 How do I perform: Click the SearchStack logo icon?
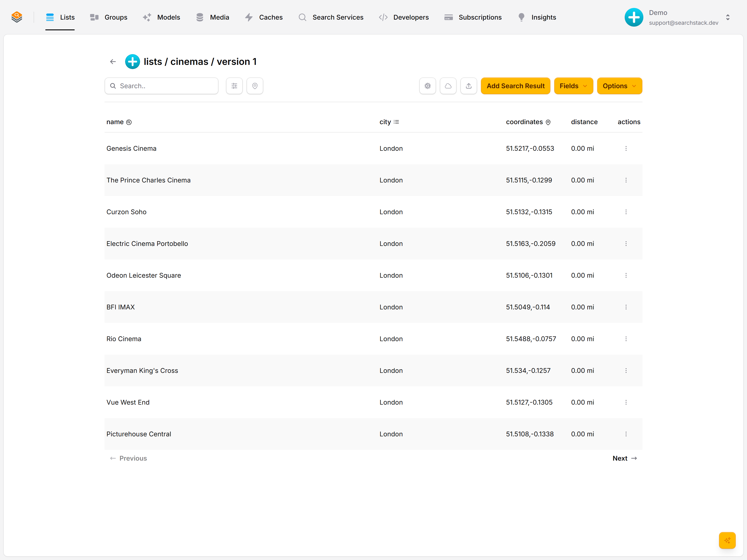17,17
